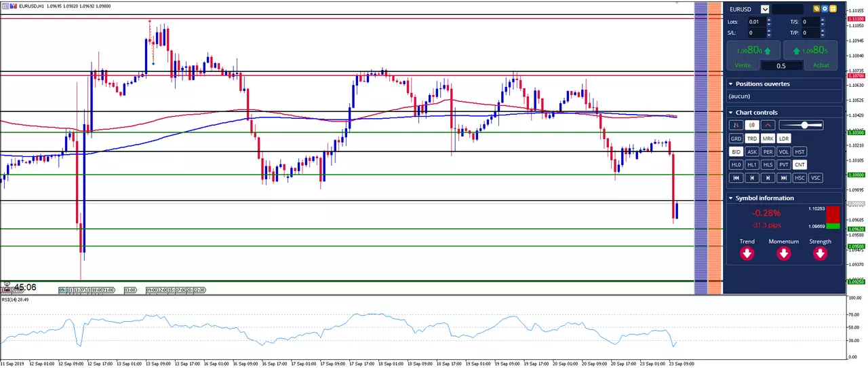
Task: Toggle the ASK line button
Action: point(752,152)
